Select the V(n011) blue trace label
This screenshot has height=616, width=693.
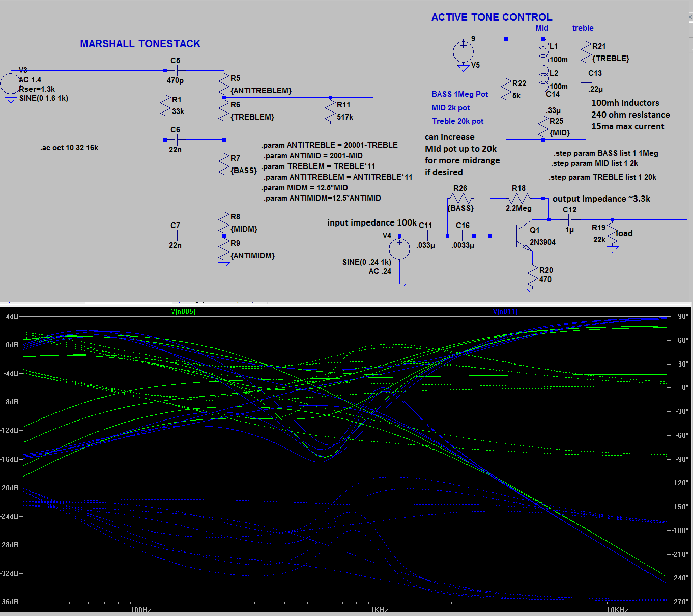tap(505, 312)
